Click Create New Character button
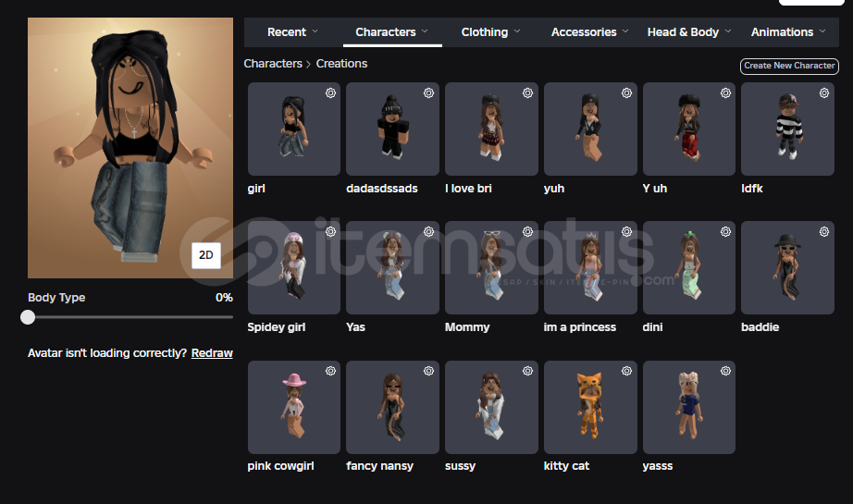 789,66
